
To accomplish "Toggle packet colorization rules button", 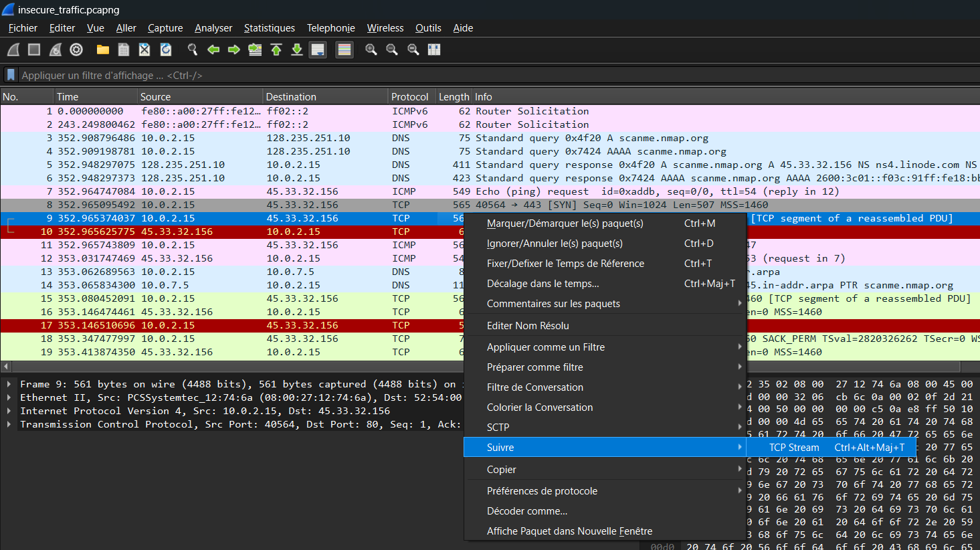I will tap(345, 50).
